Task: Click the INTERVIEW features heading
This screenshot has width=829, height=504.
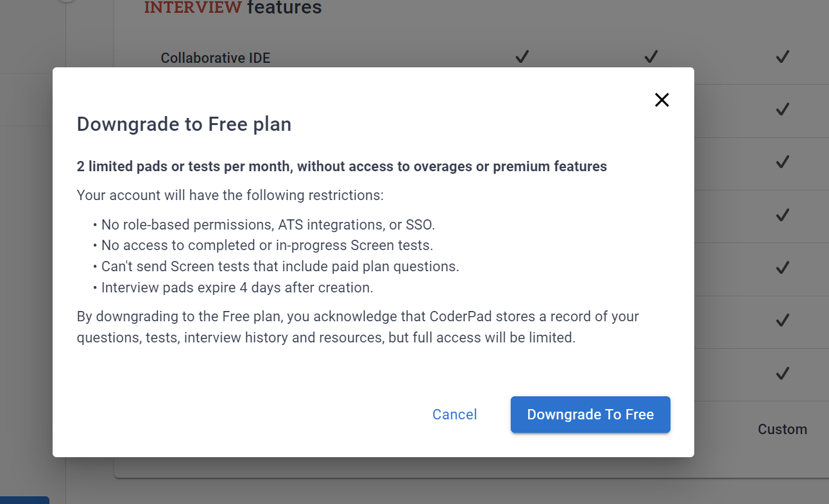Action: (233, 8)
